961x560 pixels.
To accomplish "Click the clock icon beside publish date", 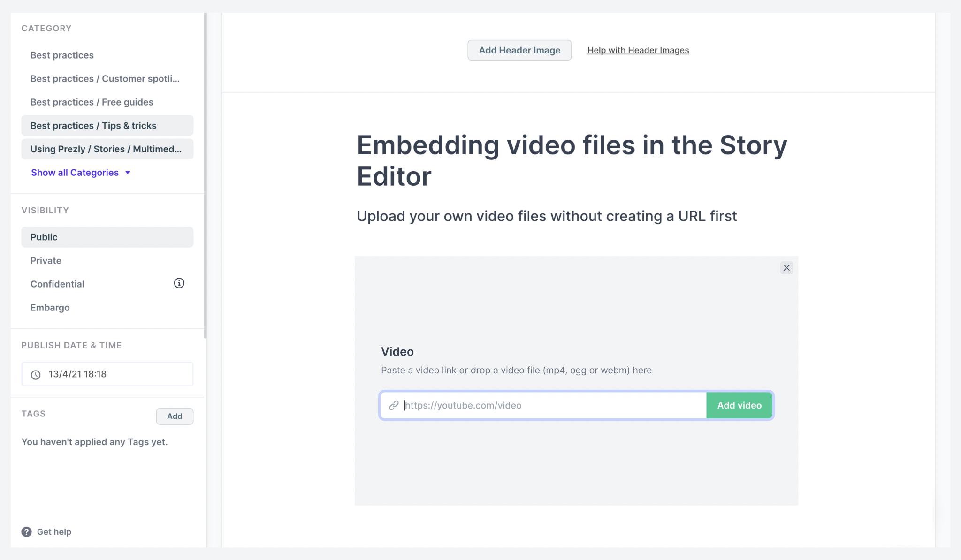I will coord(36,375).
